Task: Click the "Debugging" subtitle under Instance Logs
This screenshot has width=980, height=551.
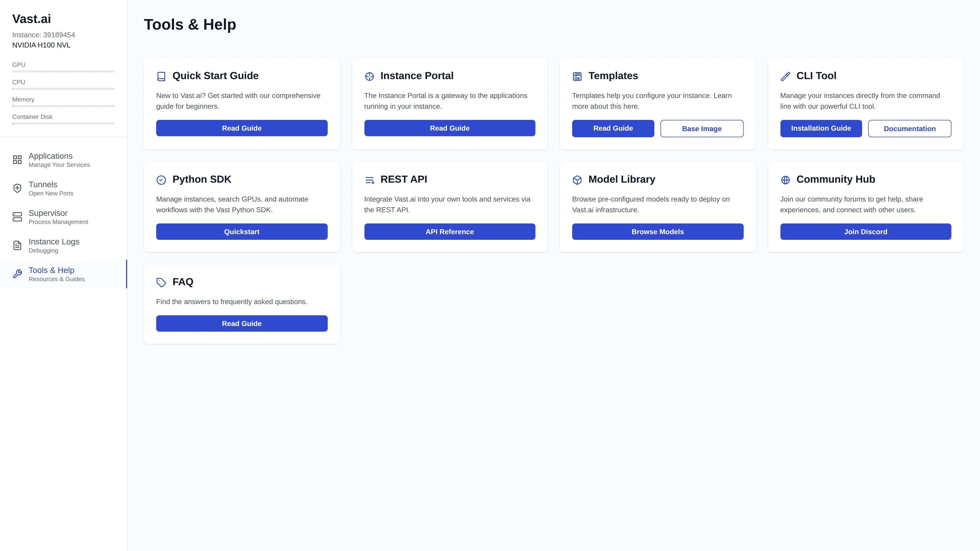Action: coord(43,251)
